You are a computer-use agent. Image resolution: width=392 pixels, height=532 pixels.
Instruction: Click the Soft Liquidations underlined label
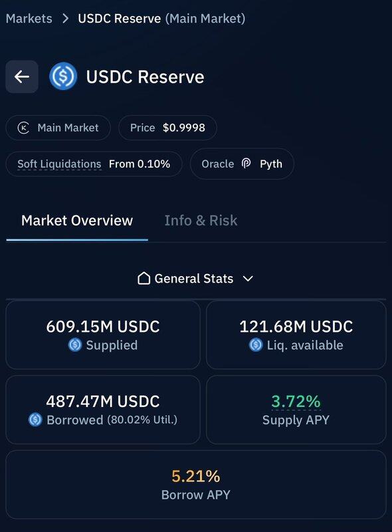click(x=59, y=164)
